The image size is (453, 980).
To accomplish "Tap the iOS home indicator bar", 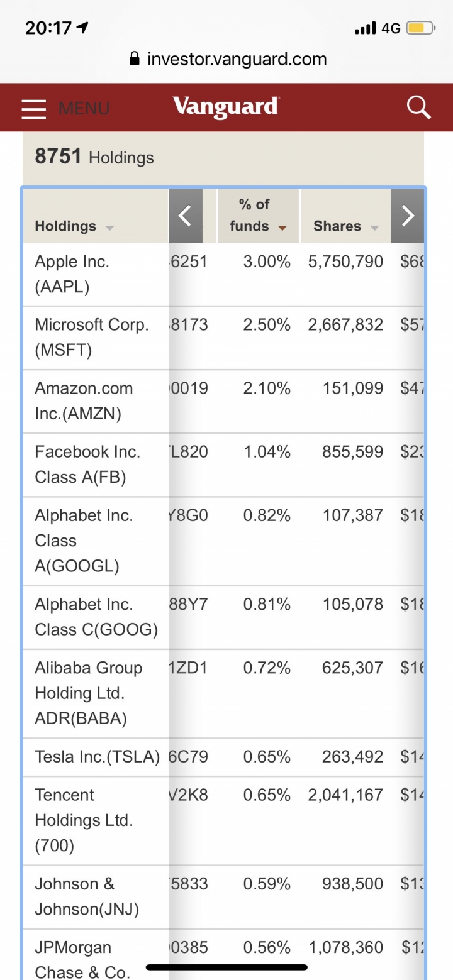I will click(x=226, y=967).
